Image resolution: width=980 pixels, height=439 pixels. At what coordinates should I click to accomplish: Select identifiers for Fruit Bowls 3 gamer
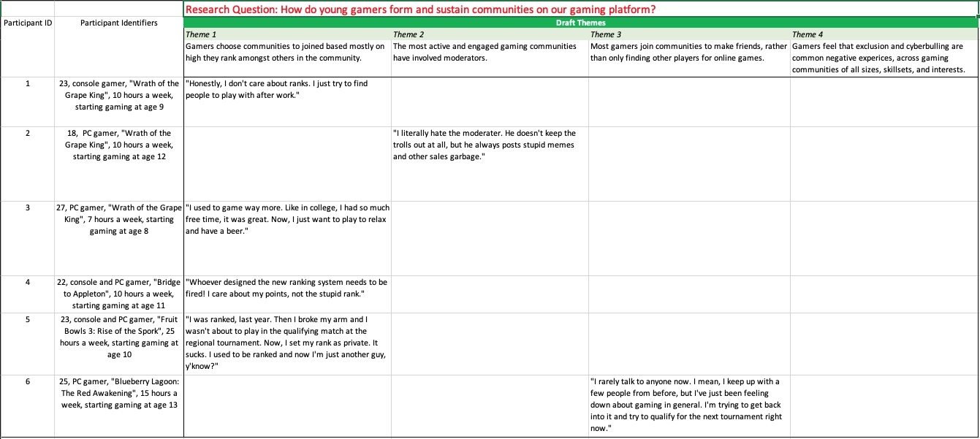point(119,344)
